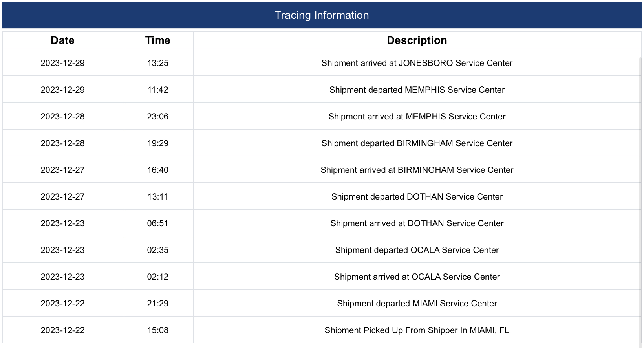The height and width of the screenshot is (348, 644).
Task: Click Shipment departed BIRMINGHAM Service Center text
Action: (417, 143)
